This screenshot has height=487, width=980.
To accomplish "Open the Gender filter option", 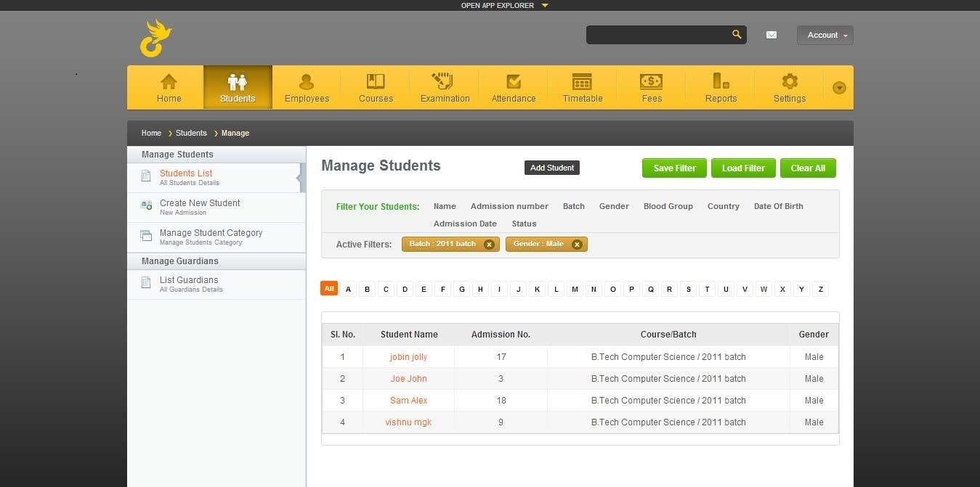I will tap(614, 206).
